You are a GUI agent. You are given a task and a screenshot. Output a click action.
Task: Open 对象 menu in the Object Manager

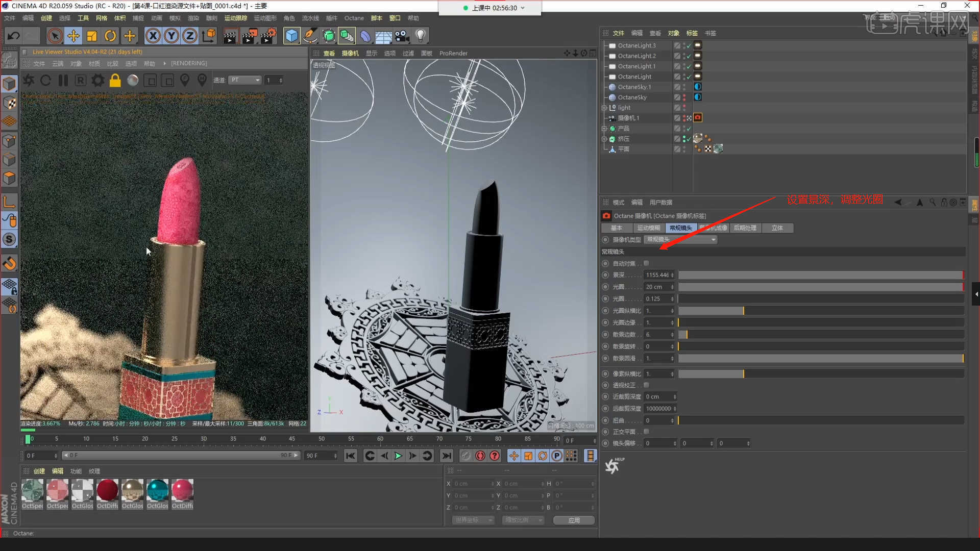coord(674,33)
